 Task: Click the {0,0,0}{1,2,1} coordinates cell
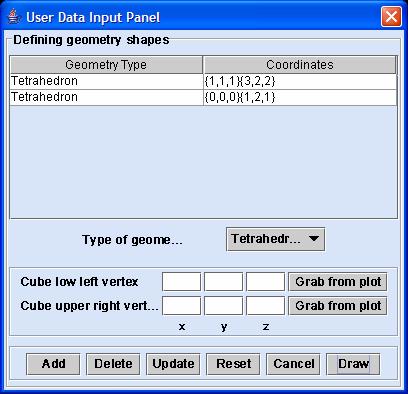[300, 98]
